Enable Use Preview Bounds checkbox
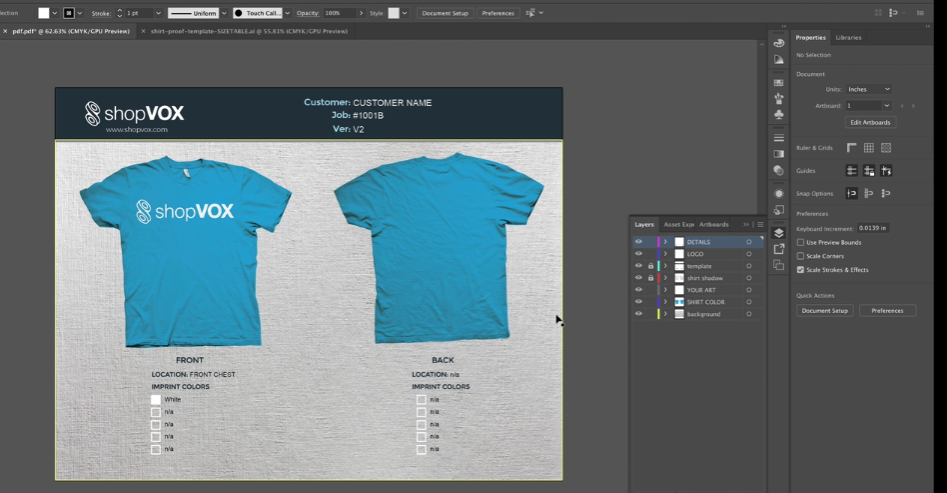 tap(800, 242)
